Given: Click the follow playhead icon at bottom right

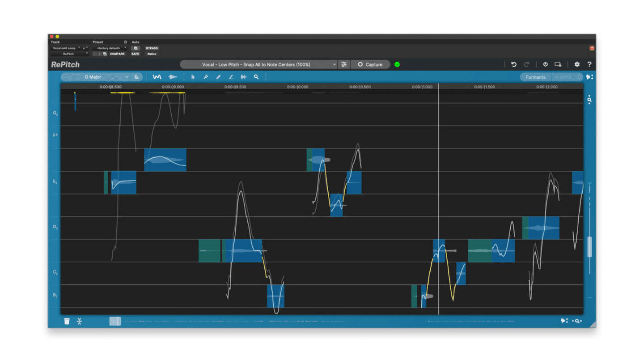Looking at the screenshot, I should pyautogui.click(x=564, y=321).
